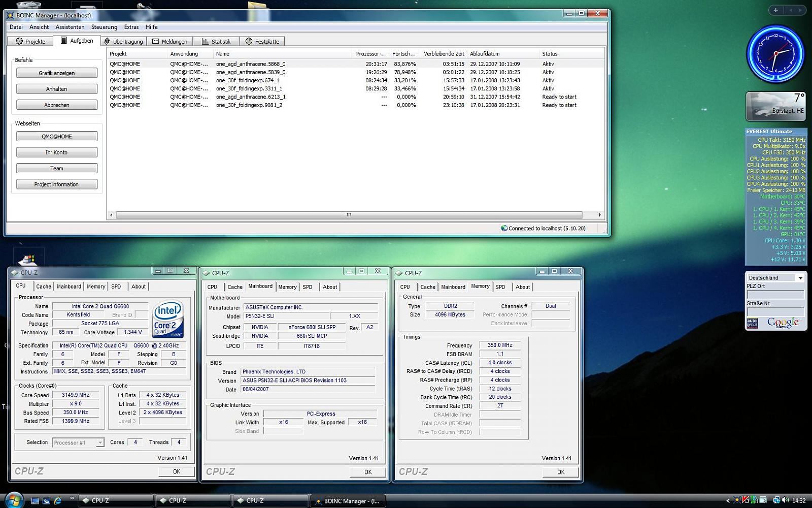Screen dimensions: 812x508
Task: Click the taskbar clock showing 14:32
Action: click(799, 501)
